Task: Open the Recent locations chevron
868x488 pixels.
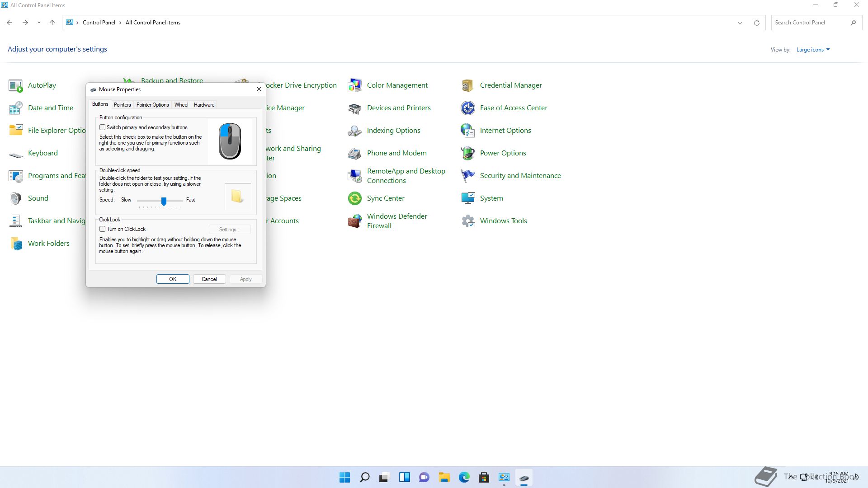Action: 39,23
